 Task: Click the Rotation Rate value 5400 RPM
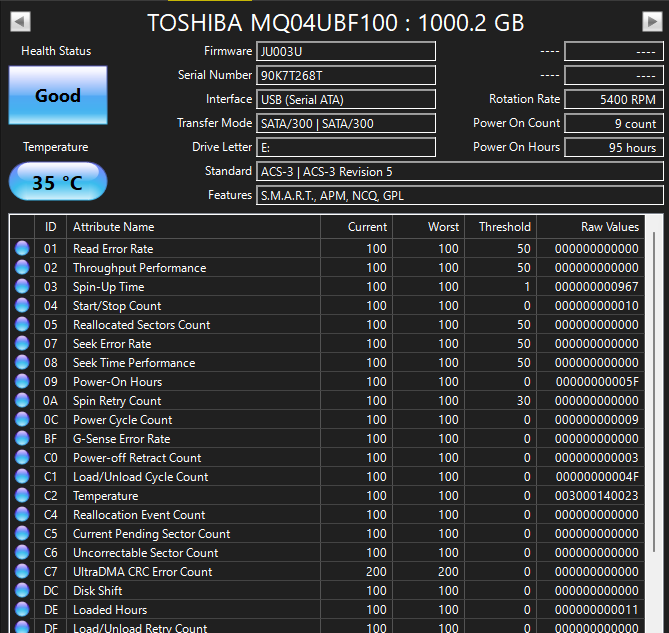pyautogui.click(x=614, y=99)
